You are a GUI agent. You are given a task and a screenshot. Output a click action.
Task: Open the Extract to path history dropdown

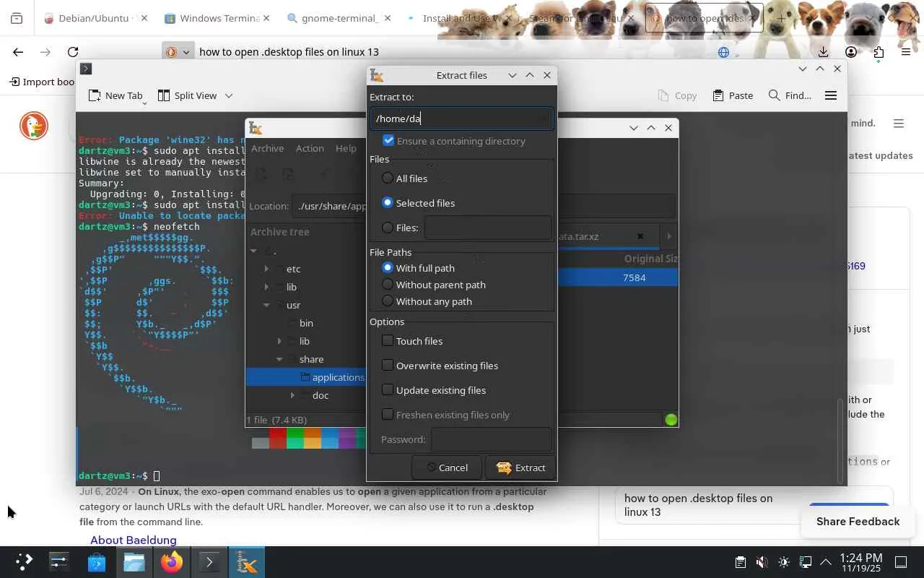(544, 118)
